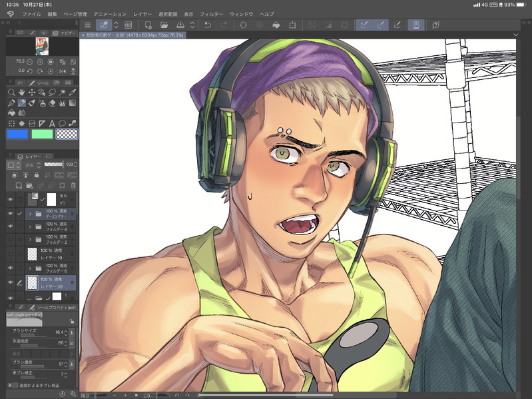Select the Text tool
This screenshot has height=399, width=532.
pyautogui.click(x=52, y=123)
